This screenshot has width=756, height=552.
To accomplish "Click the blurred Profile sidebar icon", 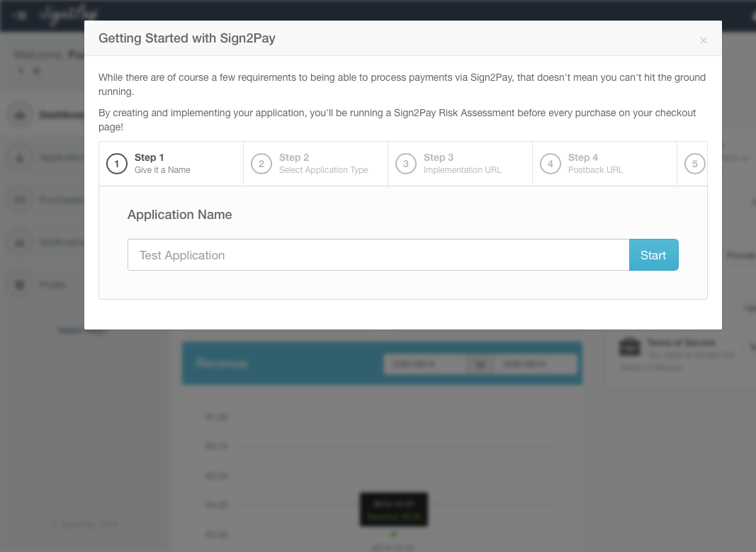I will pos(20,284).
